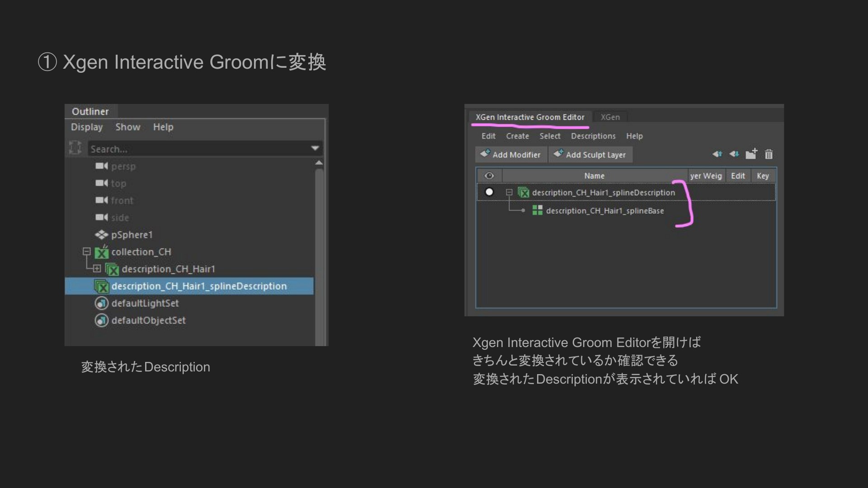Open the Groom Editor Help menu
The width and height of the screenshot is (868, 488).
(634, 136)
